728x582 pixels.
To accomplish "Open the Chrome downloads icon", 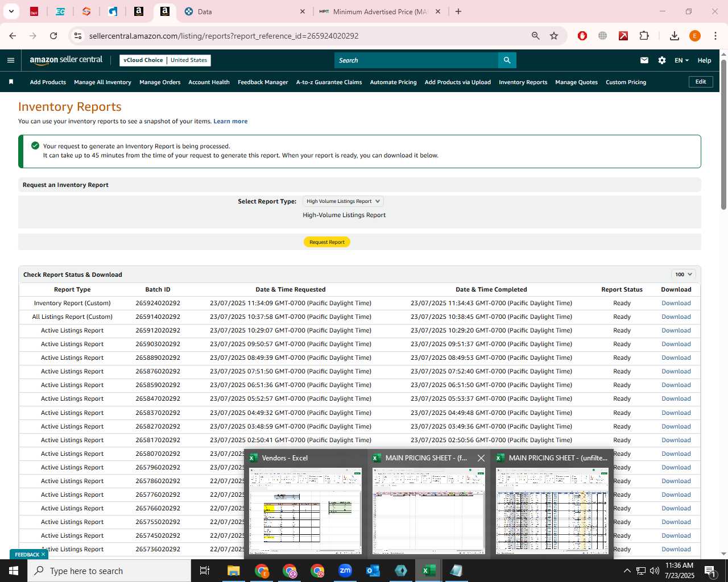I will coord(675,36).
